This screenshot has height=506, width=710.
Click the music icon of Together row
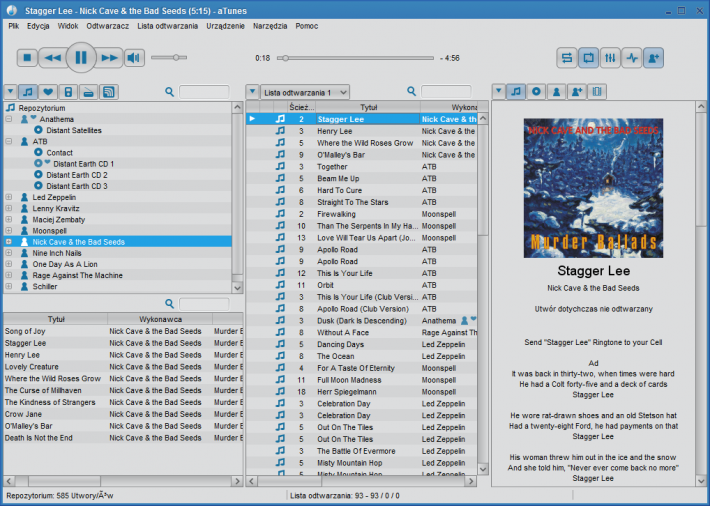tap(280, 166)
